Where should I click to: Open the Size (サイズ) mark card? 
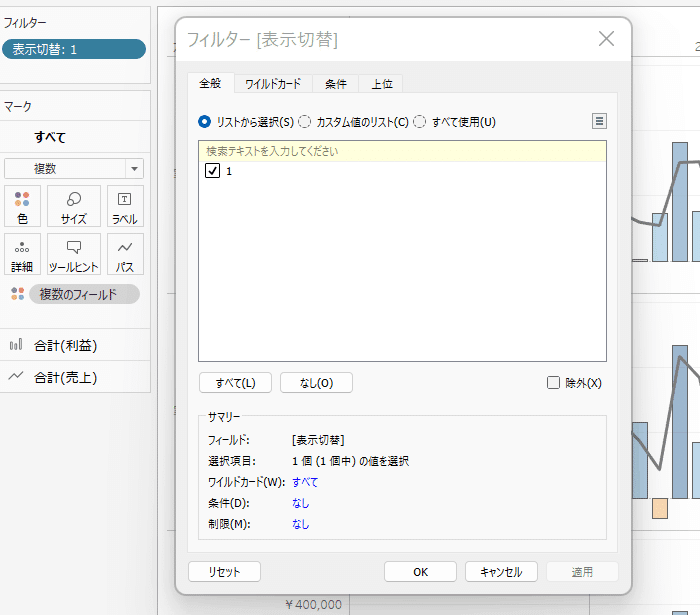[x=74, y=206]
